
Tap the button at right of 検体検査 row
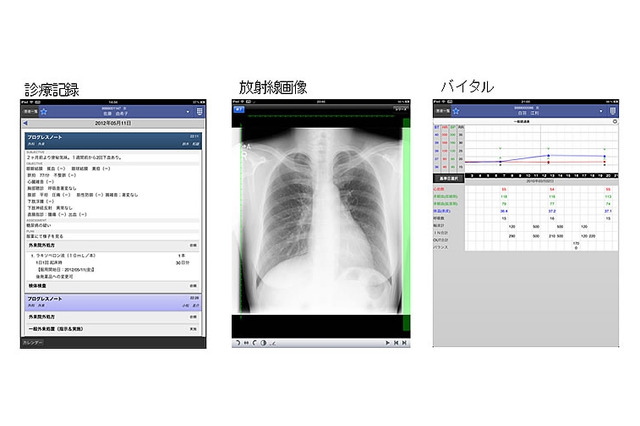193,286
